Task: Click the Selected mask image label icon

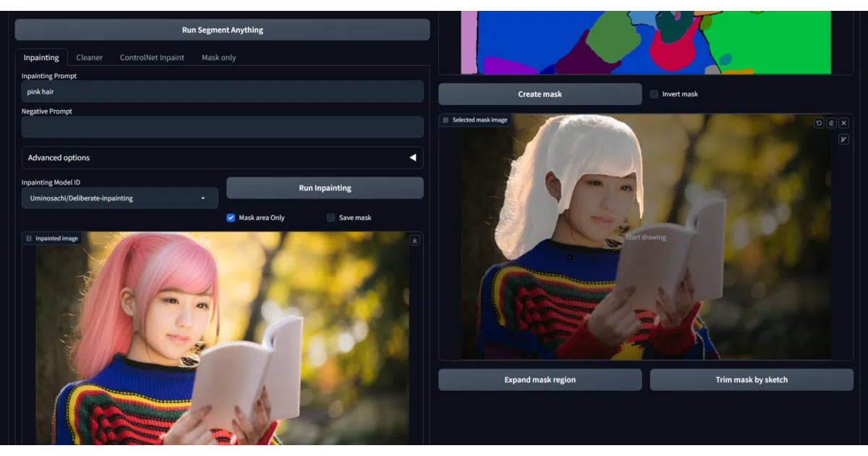Action: [446, 120]
